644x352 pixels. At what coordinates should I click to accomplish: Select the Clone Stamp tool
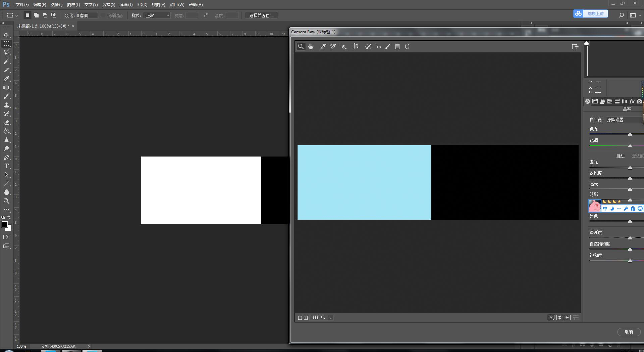pyautogui.click(x=6, y=105)
